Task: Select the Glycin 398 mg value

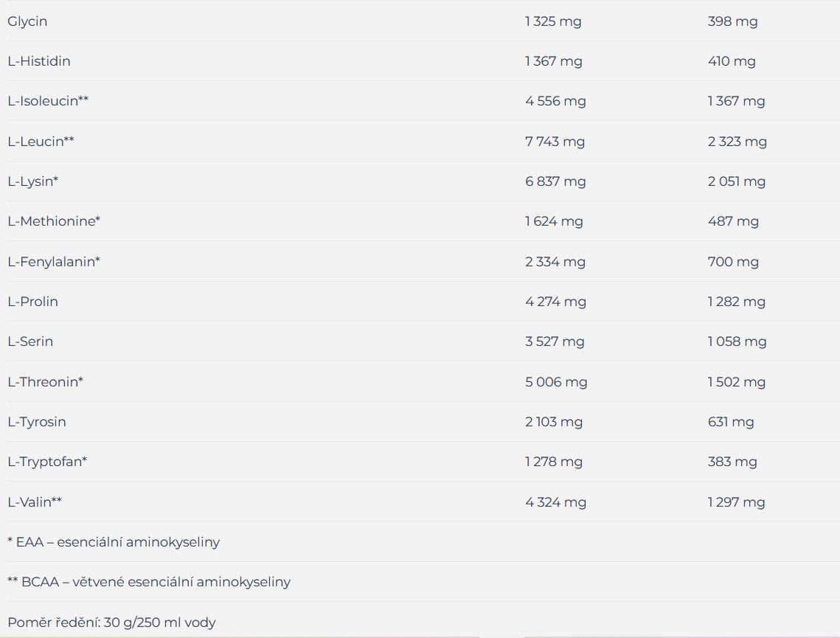Action: [733, 21]
